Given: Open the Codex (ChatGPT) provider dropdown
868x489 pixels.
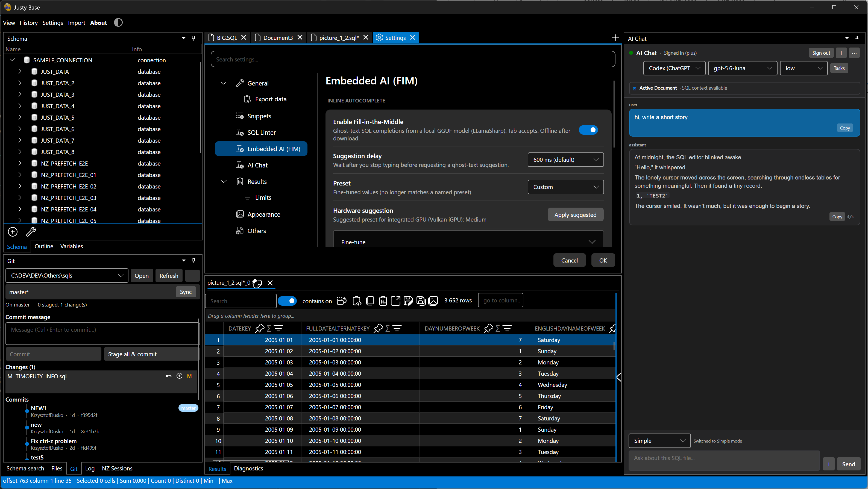Looking at the screenshot, I should point(674,68).
